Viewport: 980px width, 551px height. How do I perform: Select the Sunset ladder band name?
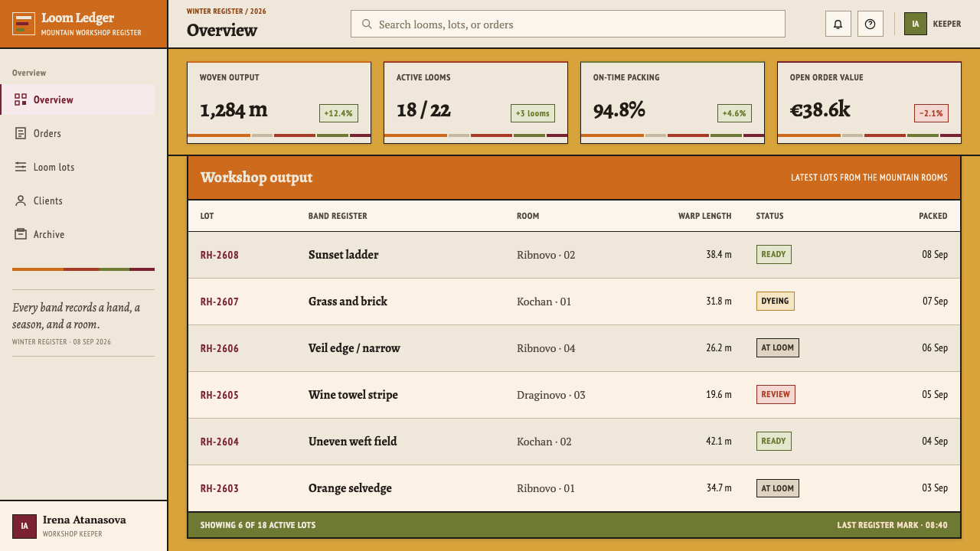click(344, 255)
